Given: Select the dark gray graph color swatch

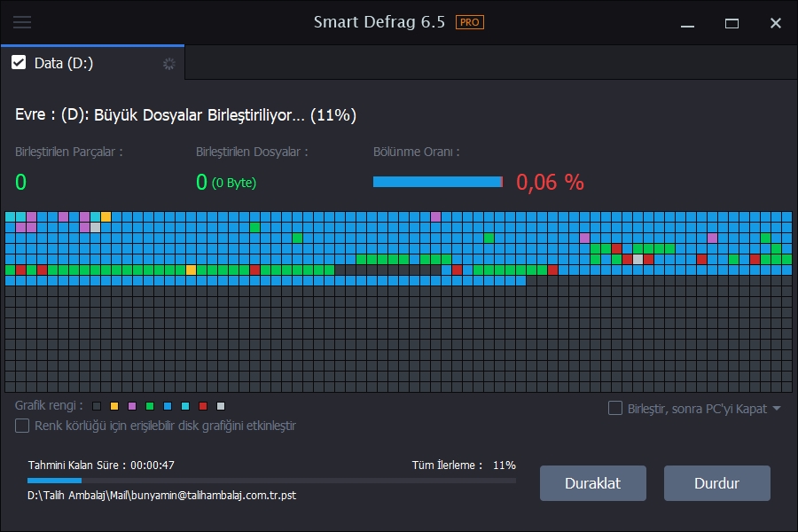Looking at the screenshot, I should click(x=97, y=406).
